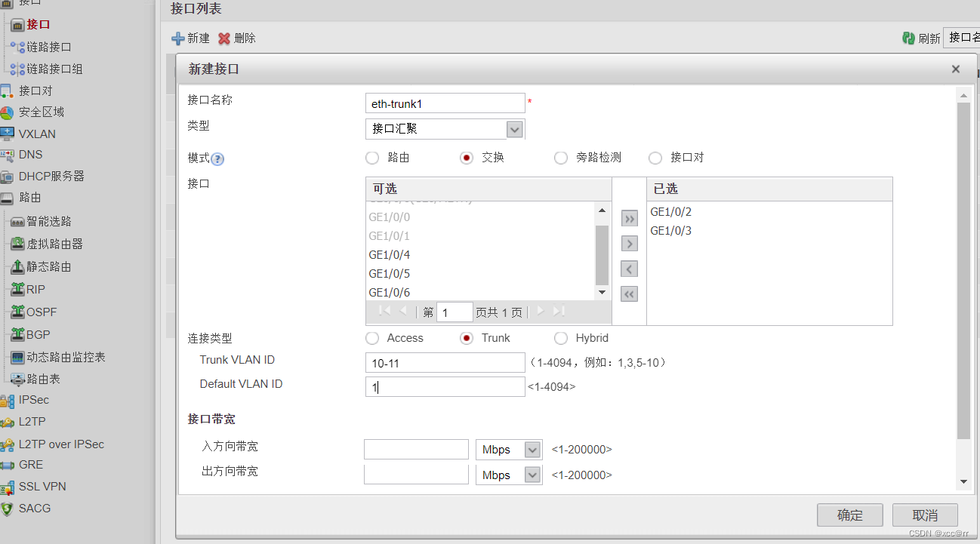The image size is (980, 544).
Task: Click the 取消 button
Action: (925, 515)
